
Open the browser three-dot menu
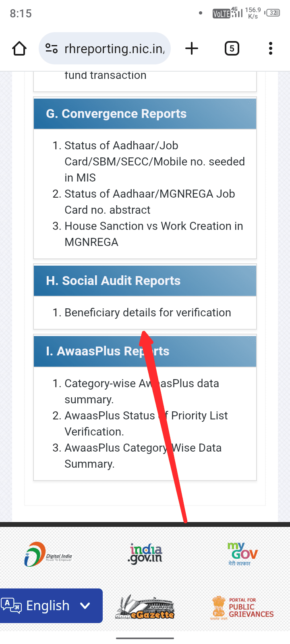coord(271,49)
